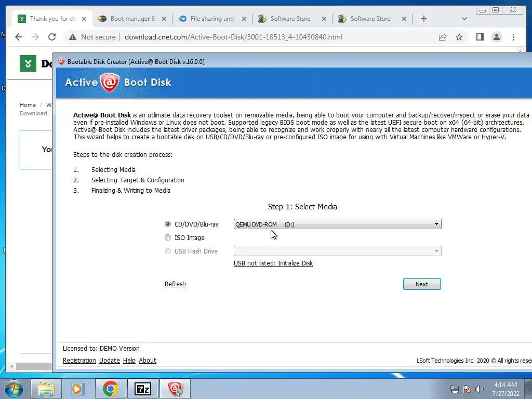Click the Active@ Boot Disk title bar icon

pyautogui.click(x=61, y=61)
